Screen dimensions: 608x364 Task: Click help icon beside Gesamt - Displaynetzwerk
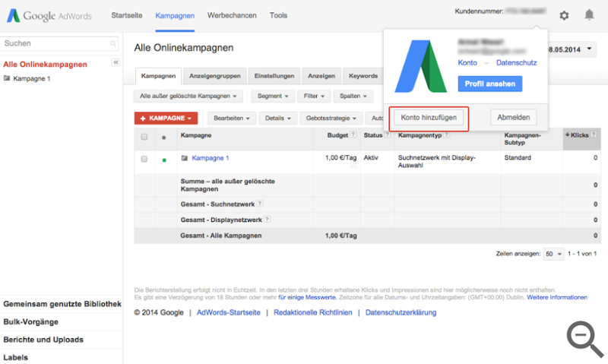pyautogui.click(x=267, y=220)
